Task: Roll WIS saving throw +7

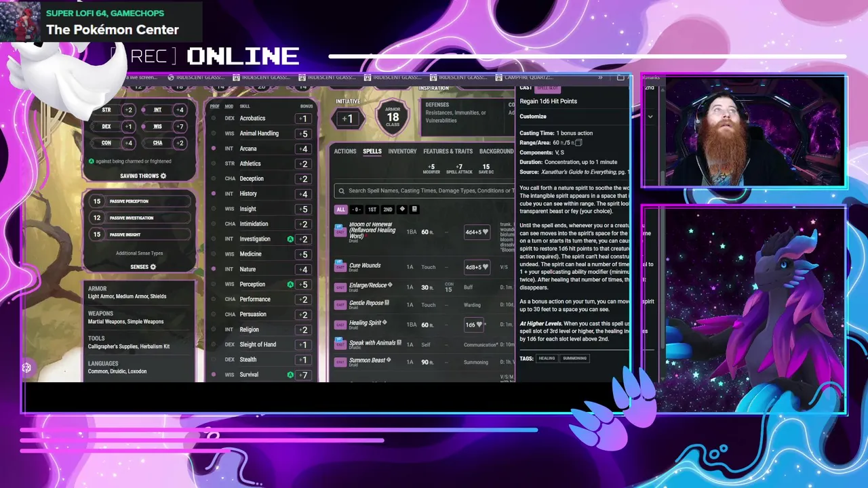Action: (x=179, y=127)
